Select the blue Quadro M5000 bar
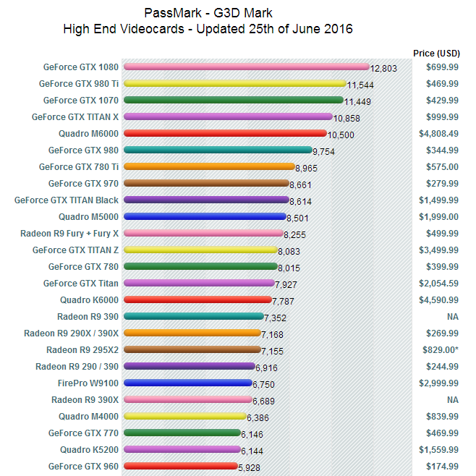Screen dimensions: 476x476 (x=205, y=216)
